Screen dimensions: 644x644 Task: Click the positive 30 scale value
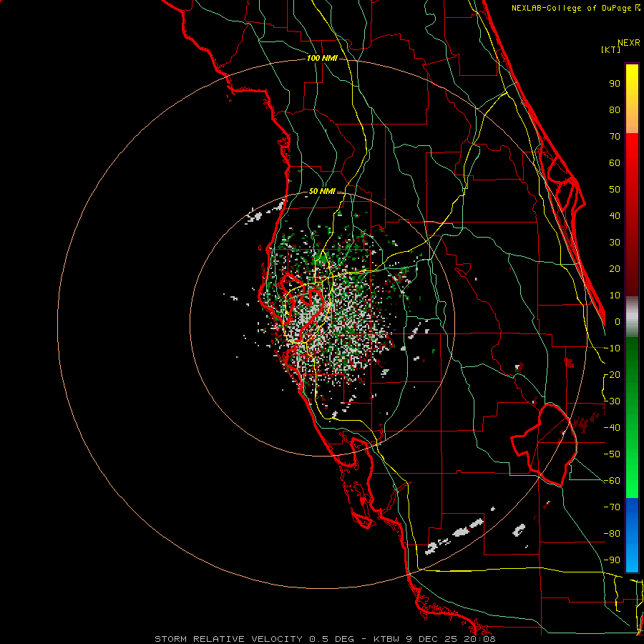[x=615, y=243]
